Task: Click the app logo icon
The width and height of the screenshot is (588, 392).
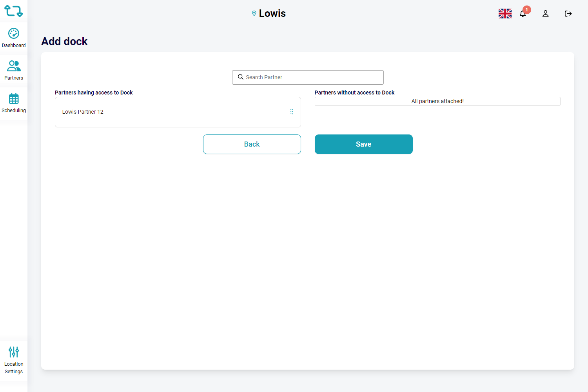Action: (13, 11)
